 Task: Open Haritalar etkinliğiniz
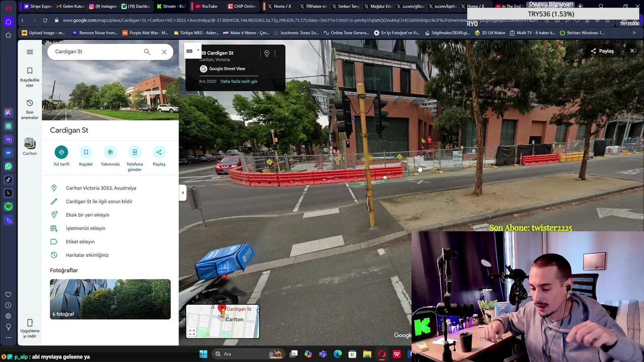pyautogui.click(x=110, y=255)
